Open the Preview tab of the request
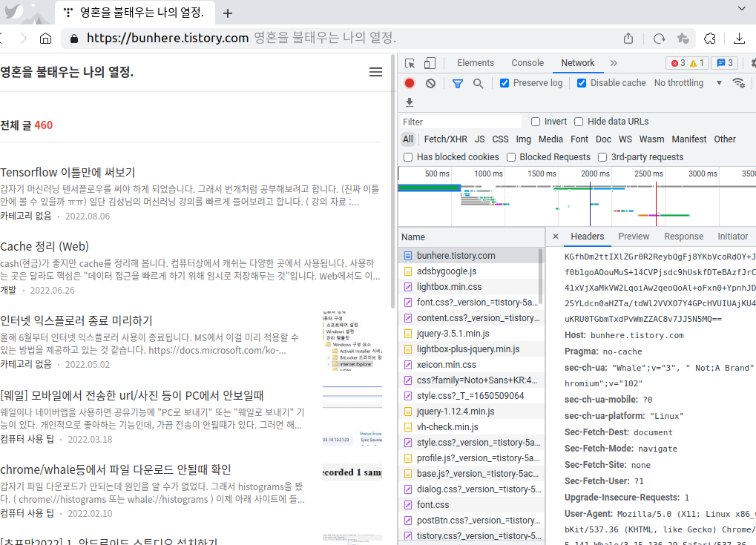The image size is (756, 545). coord(634,237)
